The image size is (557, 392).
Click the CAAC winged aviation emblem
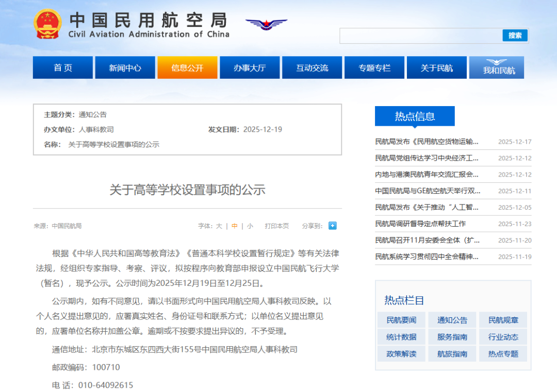point(266,24)
